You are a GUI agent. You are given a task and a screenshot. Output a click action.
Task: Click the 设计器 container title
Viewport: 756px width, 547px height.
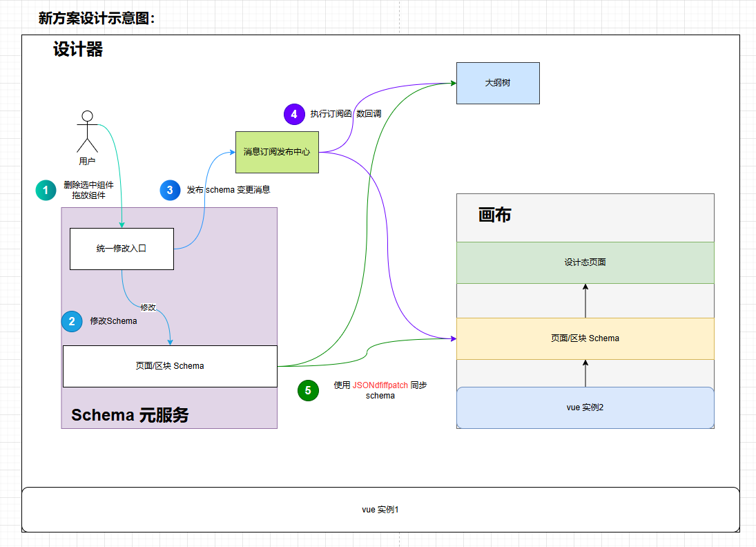tap(77, 49)
